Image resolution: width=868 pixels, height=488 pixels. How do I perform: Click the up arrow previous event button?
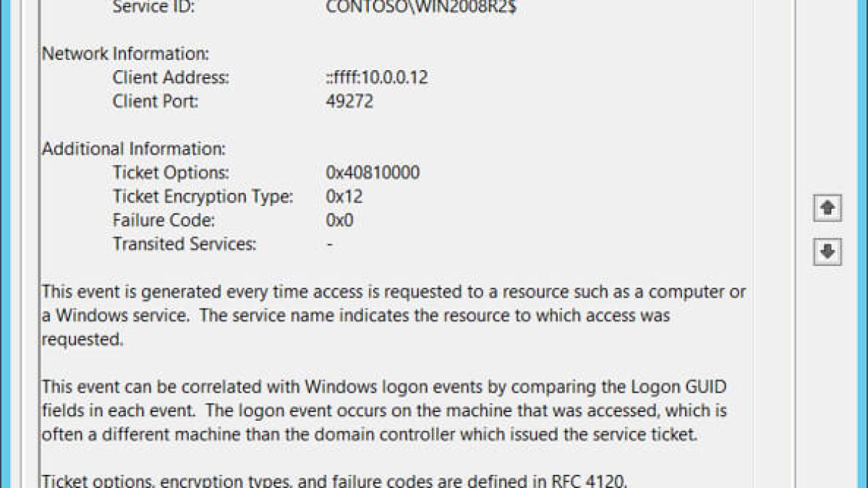[x=827, y=208]
